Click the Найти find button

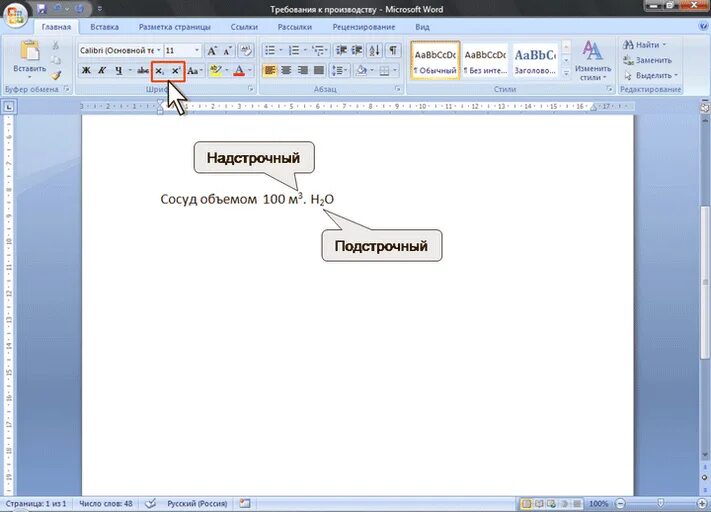[645, 45]
